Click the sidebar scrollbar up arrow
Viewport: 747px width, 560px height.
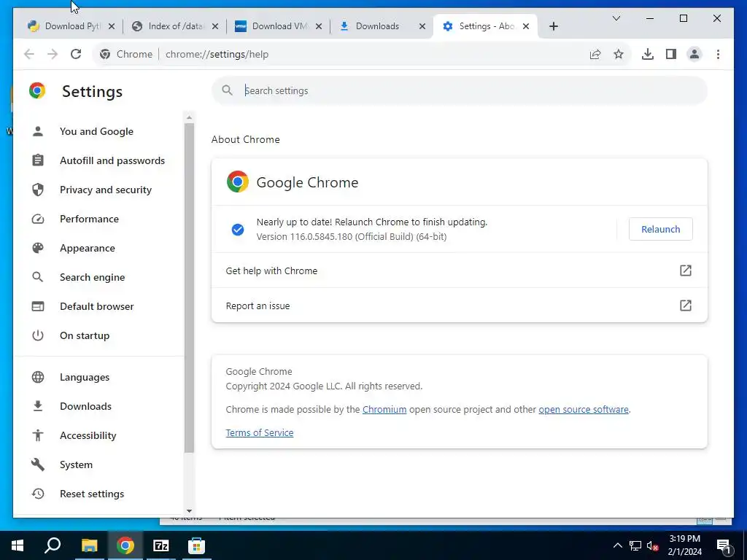pos(189,117)
